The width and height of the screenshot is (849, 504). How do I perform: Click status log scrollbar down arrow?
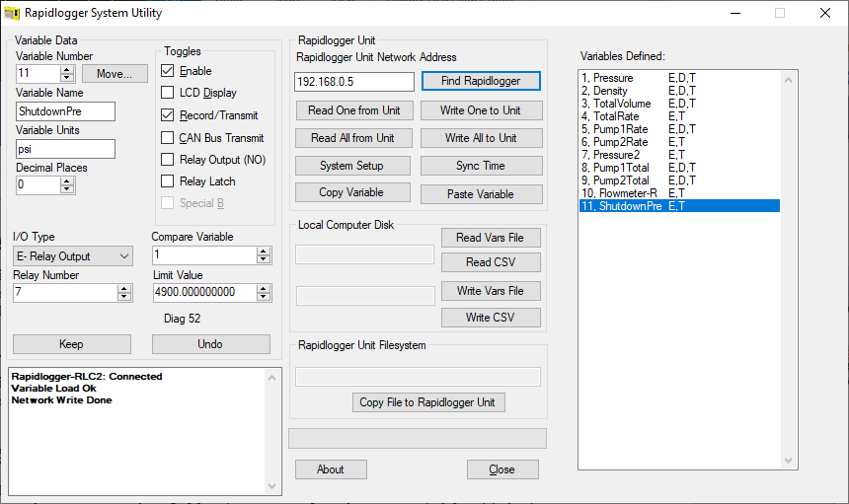click(272, 485)
